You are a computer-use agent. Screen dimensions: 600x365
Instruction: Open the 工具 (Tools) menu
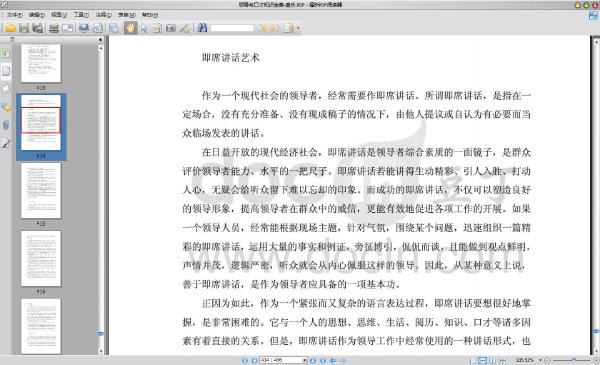click(x=81, y=15)
